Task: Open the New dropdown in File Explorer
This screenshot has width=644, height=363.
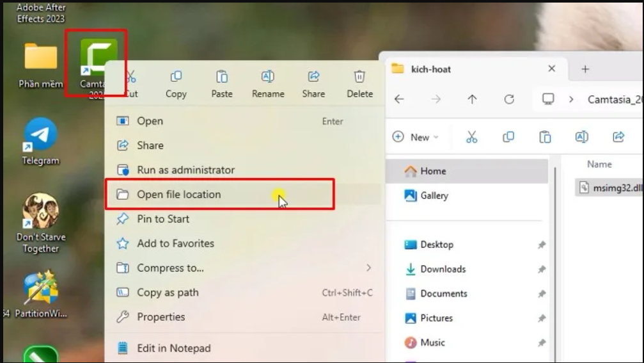Action: [x=416, y=137]
